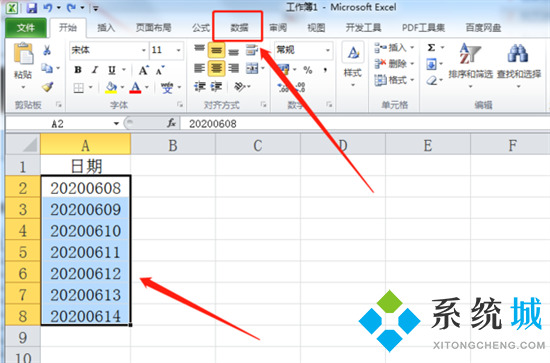Click the formula bar showing 20200608
This screenshot has width=550, height=363.
point(365,123)
